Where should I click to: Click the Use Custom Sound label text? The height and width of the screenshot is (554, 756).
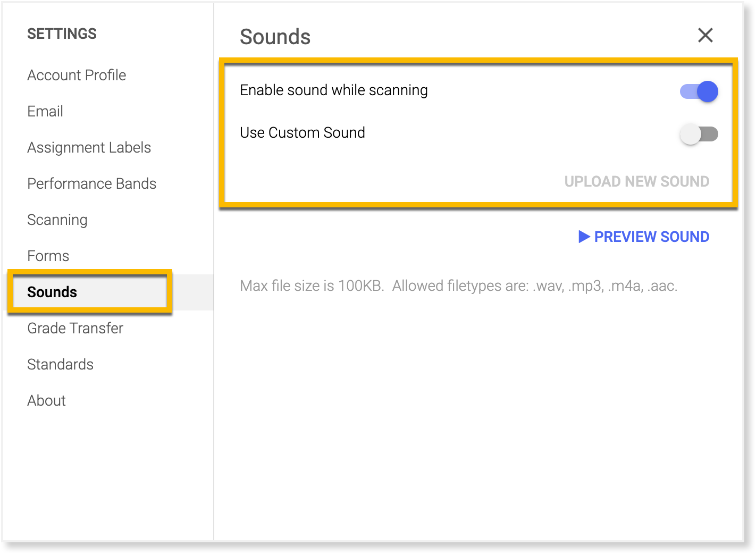[302, 133]
